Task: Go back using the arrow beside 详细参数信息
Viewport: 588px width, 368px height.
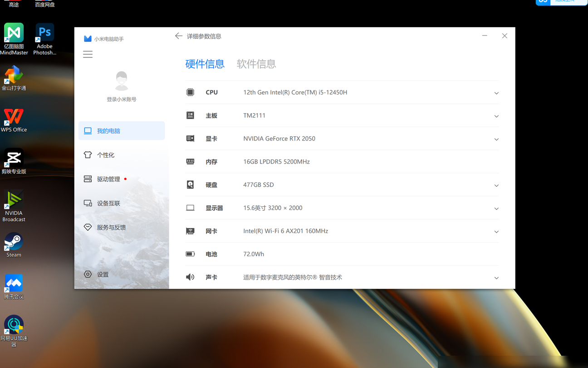Action: [179, 36]
